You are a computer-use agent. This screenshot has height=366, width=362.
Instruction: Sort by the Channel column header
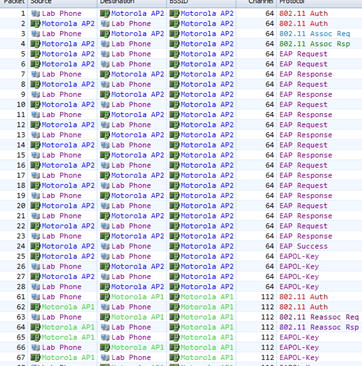tap(256, 3)
